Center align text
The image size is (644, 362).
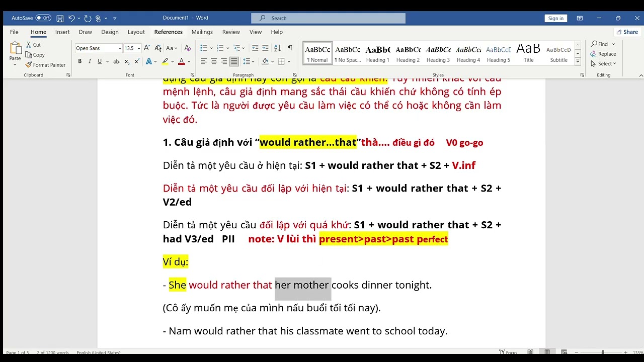click(214, 61)
